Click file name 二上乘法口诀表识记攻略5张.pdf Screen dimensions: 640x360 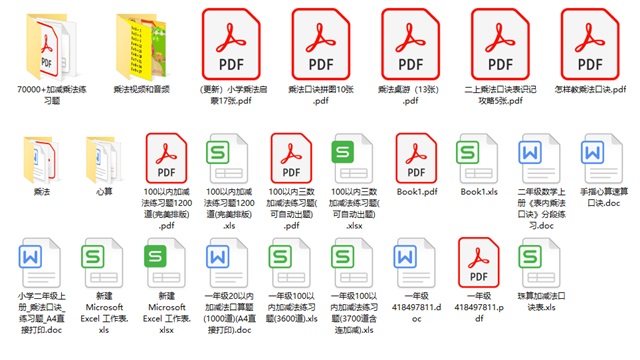500,95
